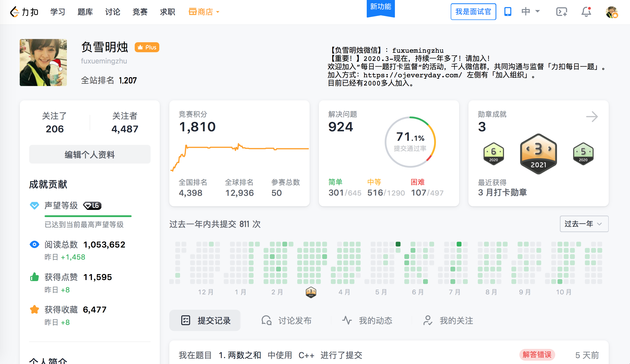Expand the 商店 shop dropdown
The height and width of the screenshot is (364, 630).
click(x=204, y=12)
